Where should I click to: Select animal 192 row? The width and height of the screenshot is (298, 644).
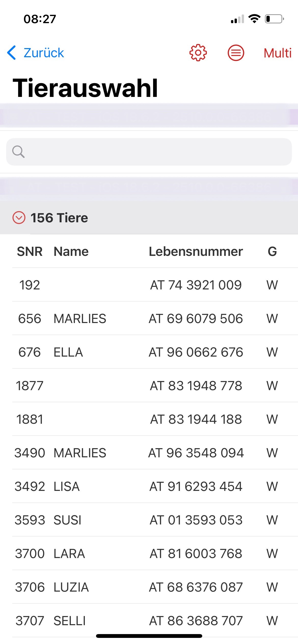(149, 285)
